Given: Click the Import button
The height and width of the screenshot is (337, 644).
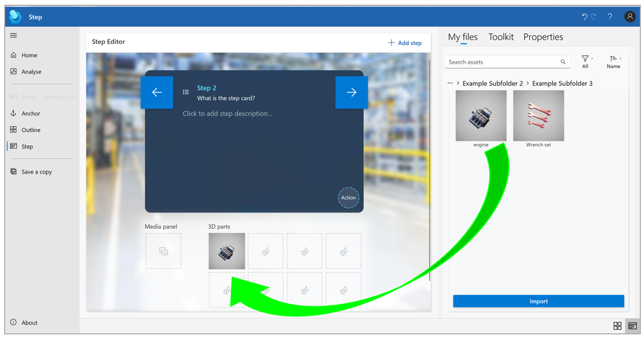Looking at the screenshot, I should point(538,301).
